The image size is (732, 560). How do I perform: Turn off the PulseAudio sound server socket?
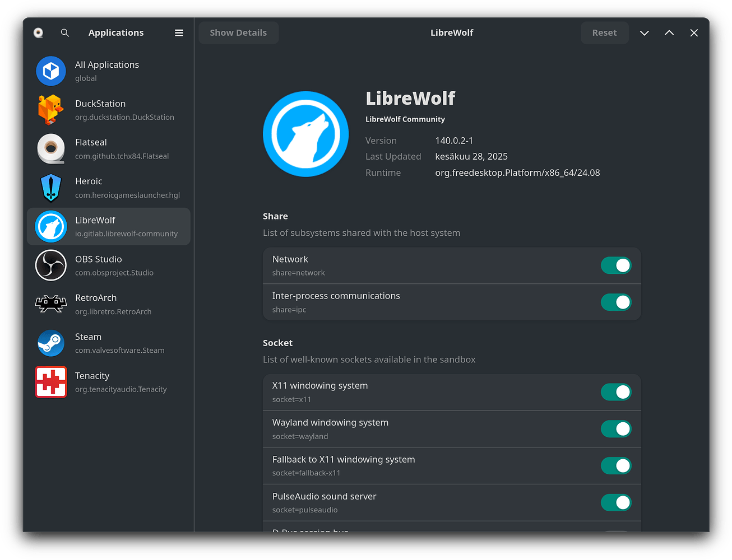click(x=616, y=502)
